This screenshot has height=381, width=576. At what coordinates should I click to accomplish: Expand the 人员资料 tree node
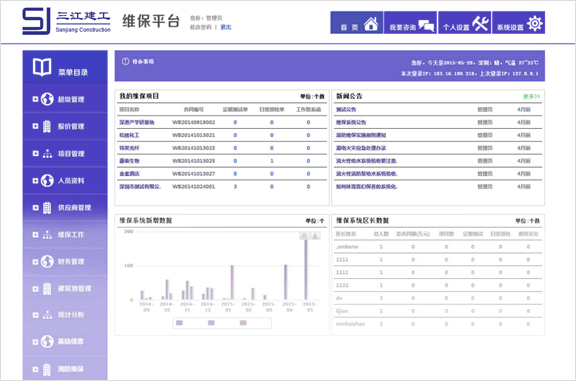[35, 181]
